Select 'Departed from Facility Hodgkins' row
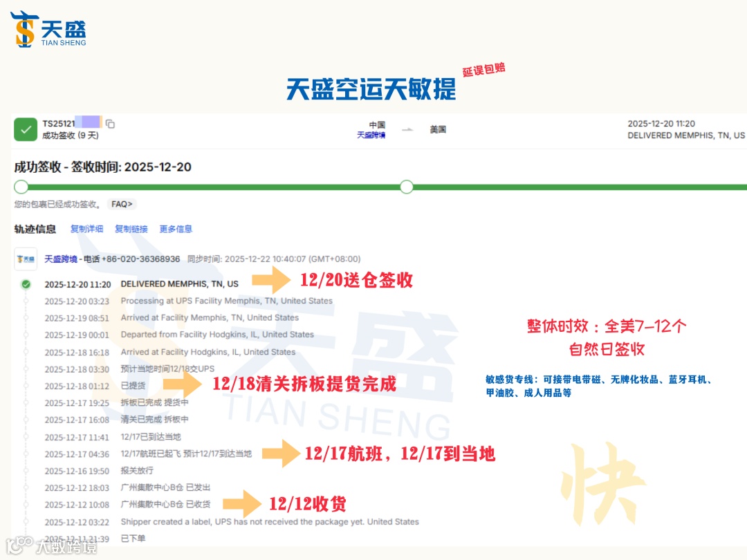This screenshot has width=747, height=560. [180, 335]
